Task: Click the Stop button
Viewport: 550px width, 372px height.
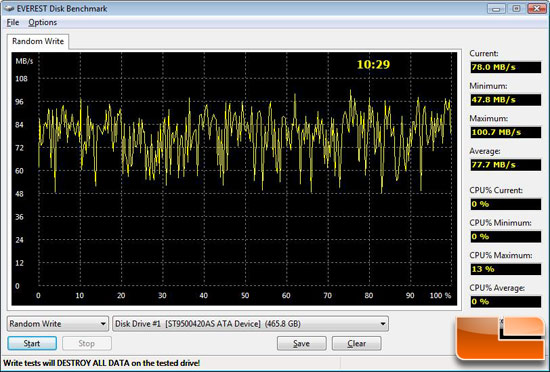Action: (87, 344)
